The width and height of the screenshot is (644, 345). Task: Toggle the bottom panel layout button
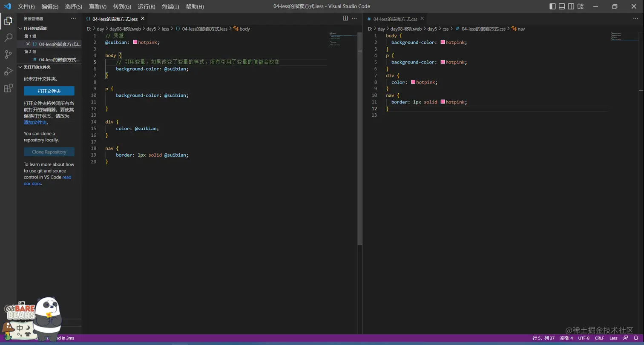point(562,6)
